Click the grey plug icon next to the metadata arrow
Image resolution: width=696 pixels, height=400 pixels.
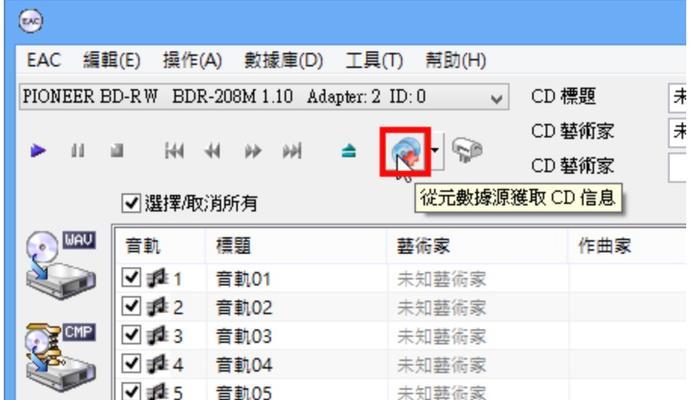click(467, 150)
